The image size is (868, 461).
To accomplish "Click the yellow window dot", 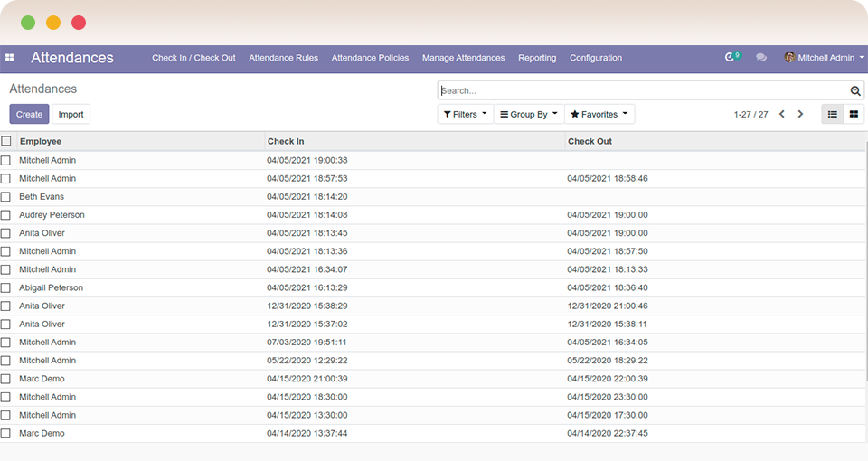I will pyautogui.click(x=53, y=23).
